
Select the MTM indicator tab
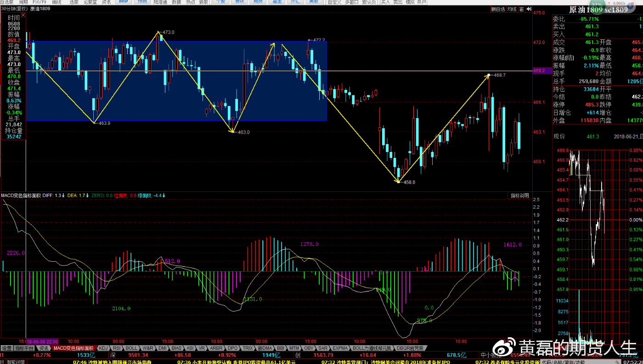294,348
